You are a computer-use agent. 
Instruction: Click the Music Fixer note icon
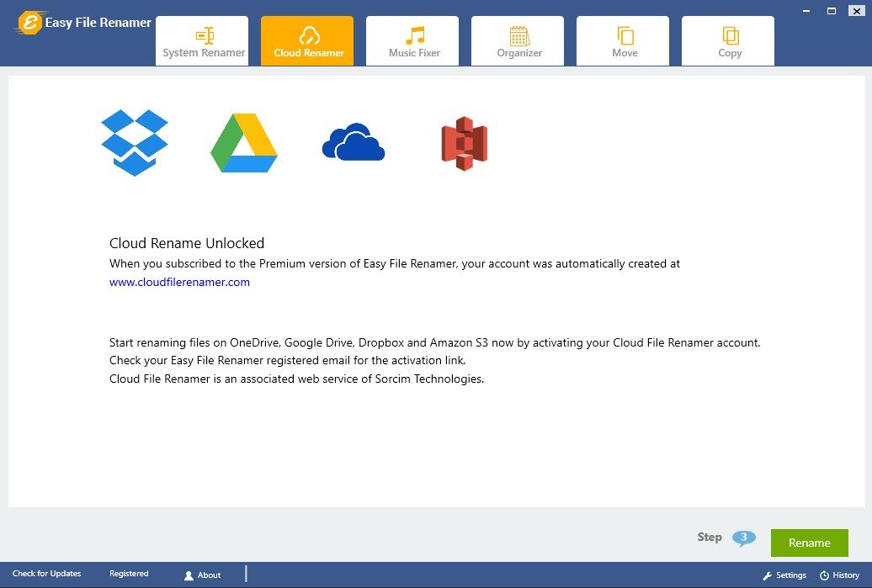click(412, 35)
